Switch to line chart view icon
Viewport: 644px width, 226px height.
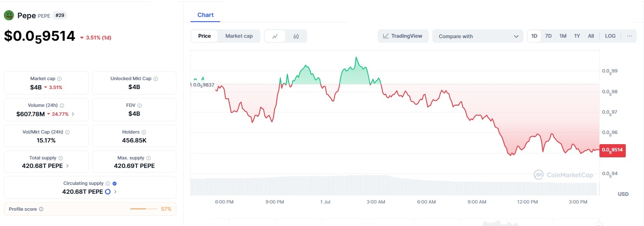[x=275, y=36]
